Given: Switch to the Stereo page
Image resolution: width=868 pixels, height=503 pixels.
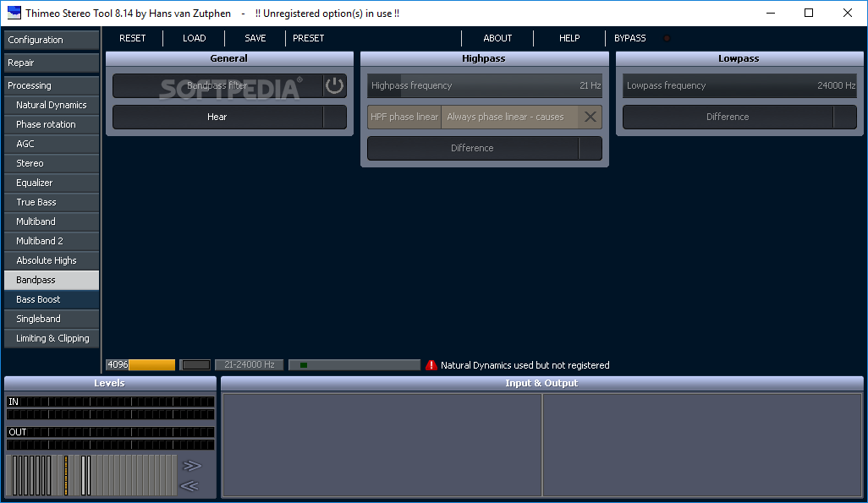Looking at the screenshot, I should point(52,163).
